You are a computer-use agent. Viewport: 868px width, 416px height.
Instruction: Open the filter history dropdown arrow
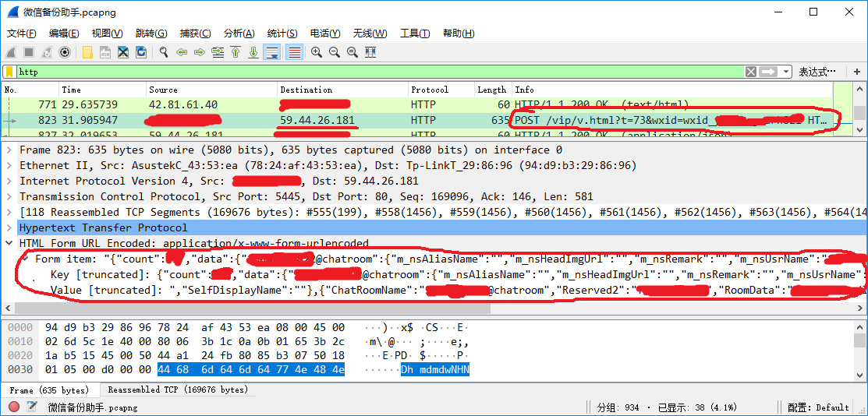(x=786, y=72)
